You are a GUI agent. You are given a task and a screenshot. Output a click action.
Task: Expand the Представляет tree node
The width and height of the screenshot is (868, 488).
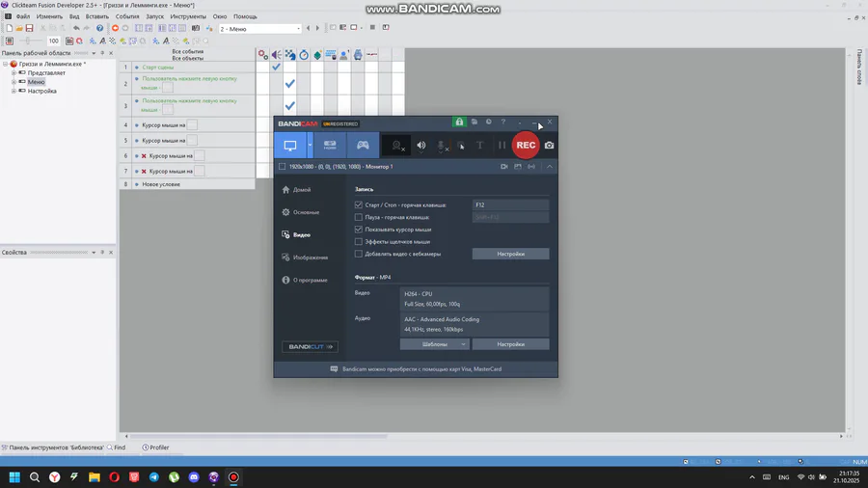(14, 72)
